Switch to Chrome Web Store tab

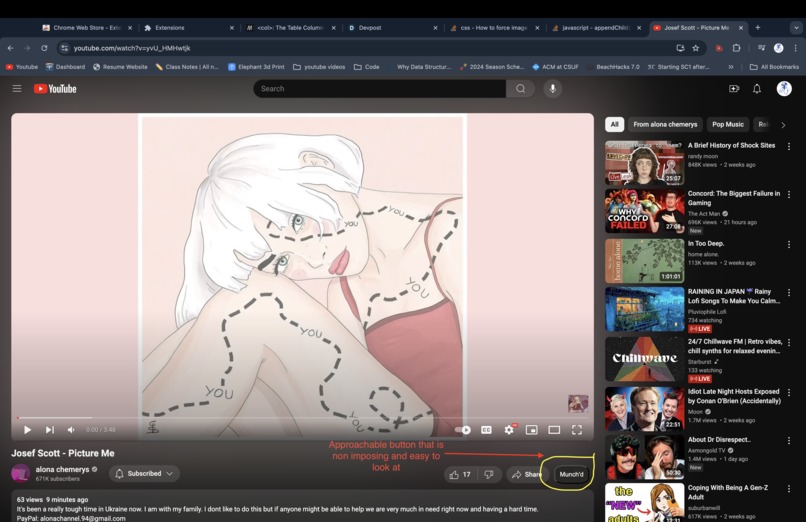click(86, 28)
